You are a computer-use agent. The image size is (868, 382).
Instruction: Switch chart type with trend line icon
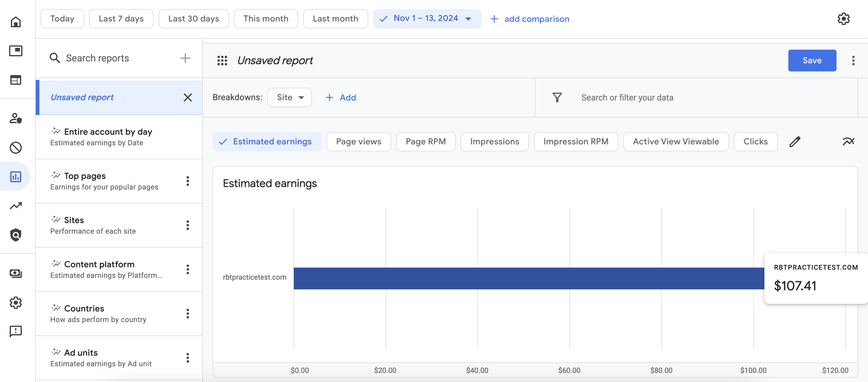click(848, 141)
